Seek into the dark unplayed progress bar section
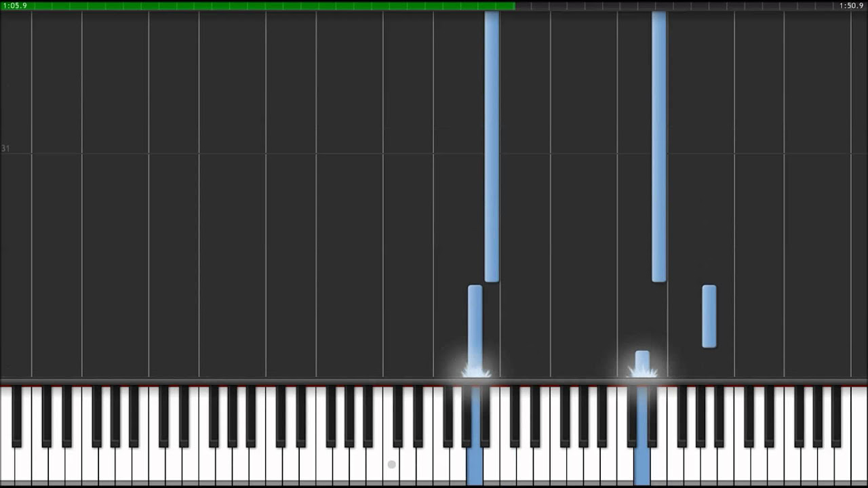This screenshot has width=868, height=488. [692, 5]
